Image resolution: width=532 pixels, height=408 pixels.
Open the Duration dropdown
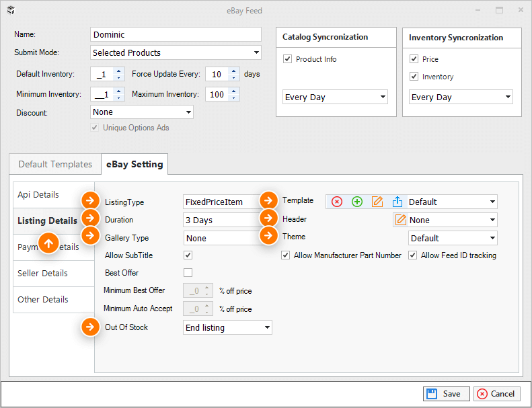[223, 220]
